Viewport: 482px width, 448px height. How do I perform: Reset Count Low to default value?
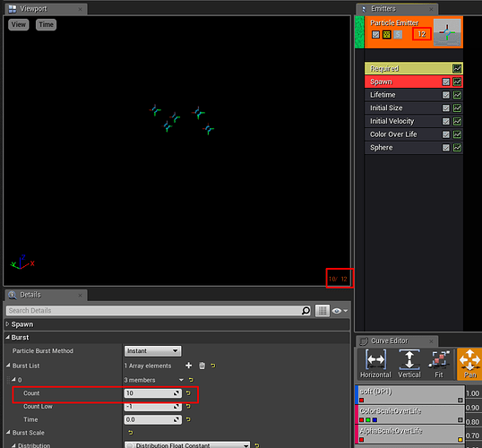188,407
